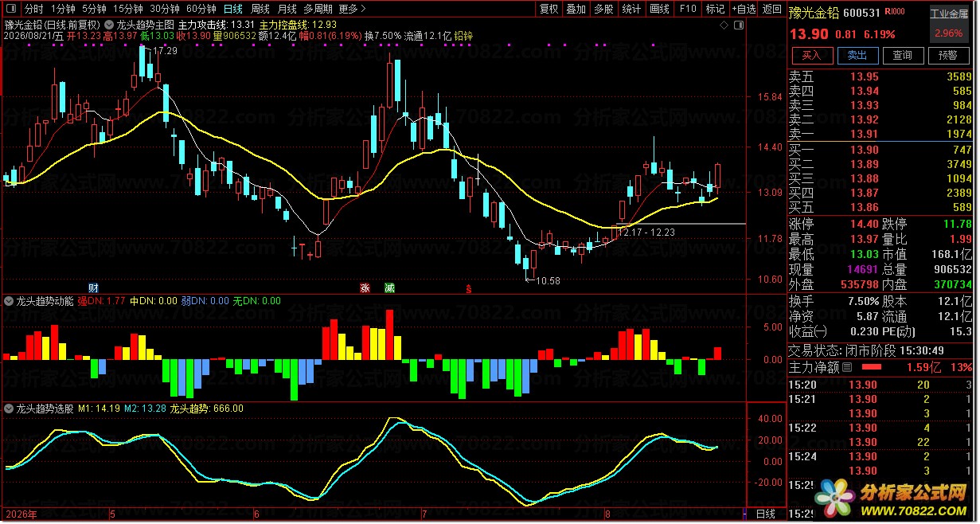This screenshot has height=524, width=980.
Task: Click the 12.17 - 12.23 gap label
Action: click(x=646, y=232)
